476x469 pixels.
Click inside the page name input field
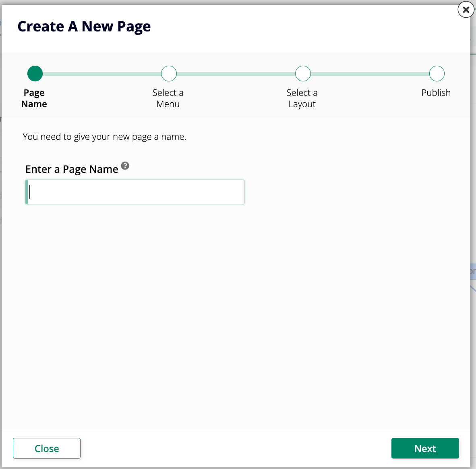[135, 192]
